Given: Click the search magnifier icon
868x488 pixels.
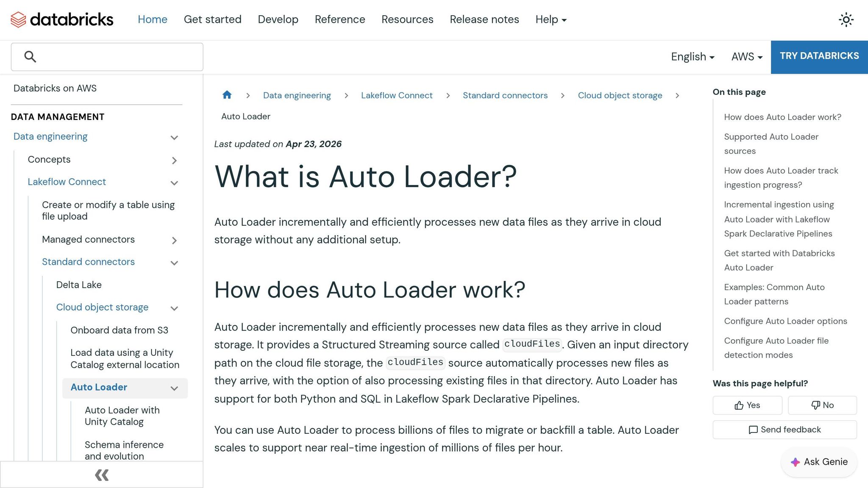Looking at the screenshot, I should [29, 56].
